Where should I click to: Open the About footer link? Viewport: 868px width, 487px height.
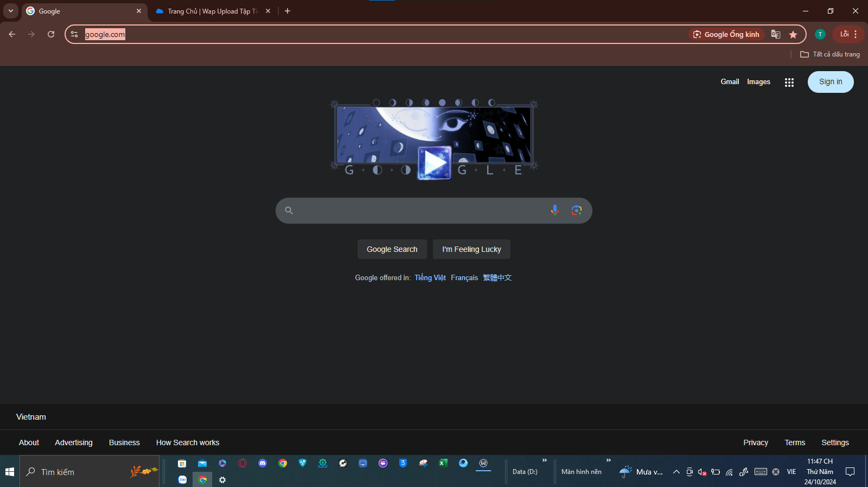29,442
